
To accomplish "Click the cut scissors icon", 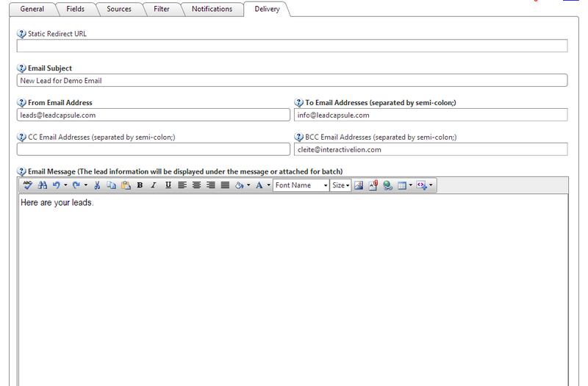I will [x=97, y=185].
